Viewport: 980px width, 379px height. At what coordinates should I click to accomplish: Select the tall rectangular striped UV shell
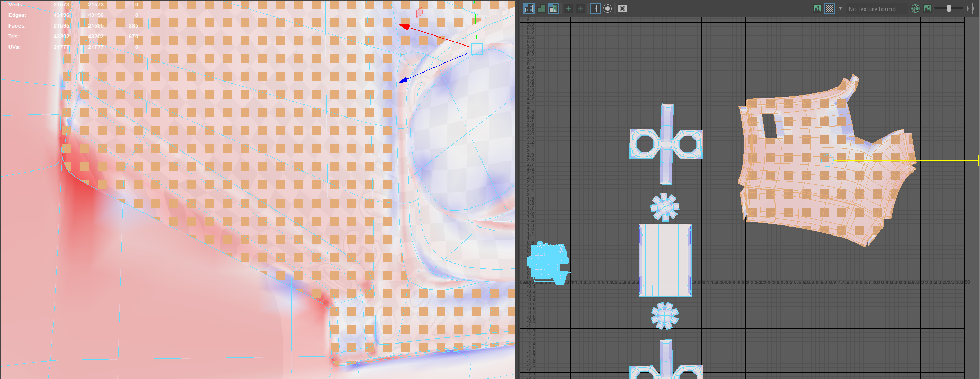click(x=665, y=260)
